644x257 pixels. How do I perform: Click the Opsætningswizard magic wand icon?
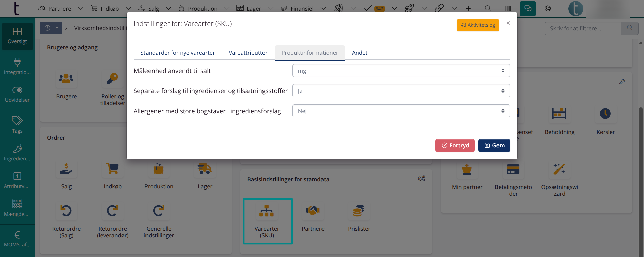[x=559, y=170]
